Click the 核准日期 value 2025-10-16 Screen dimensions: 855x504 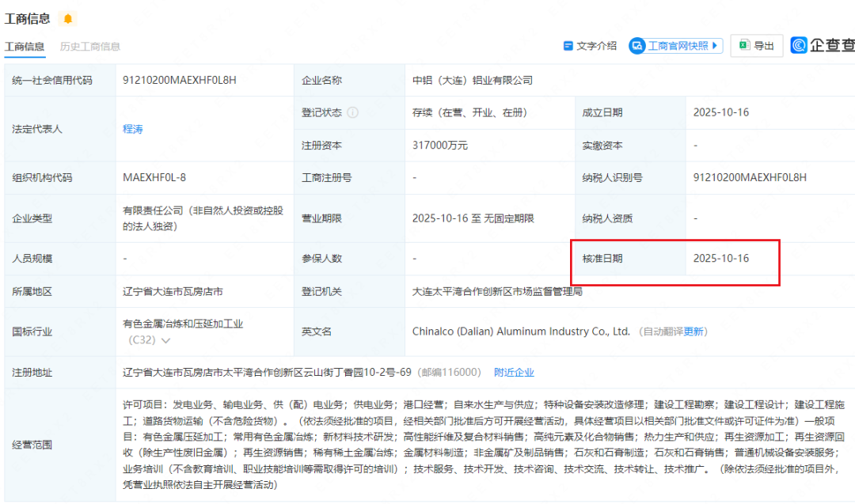[x=721, y=258]
